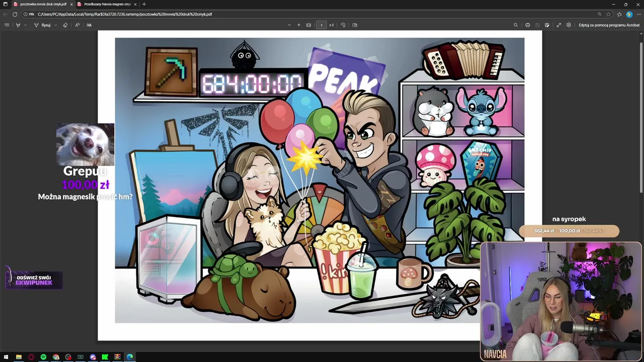Open Chrome from taskbar
The height and width of the screenshot is (362, 644).
tap(56, 357)
